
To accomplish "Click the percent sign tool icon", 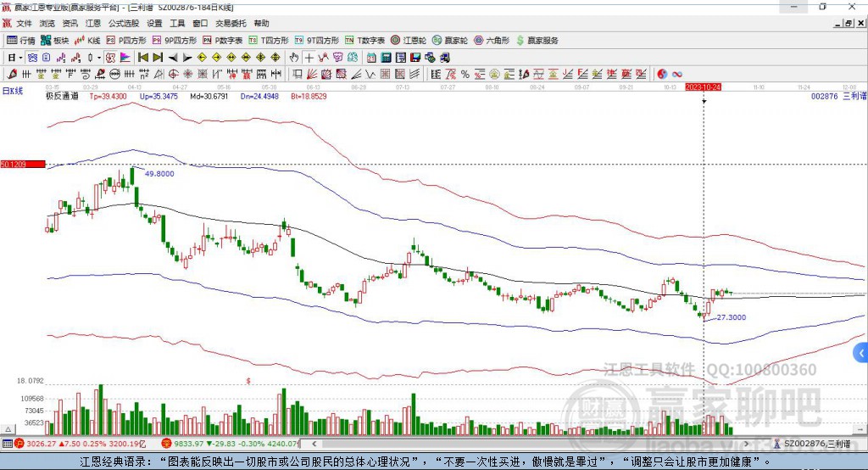I will [465, 74].
